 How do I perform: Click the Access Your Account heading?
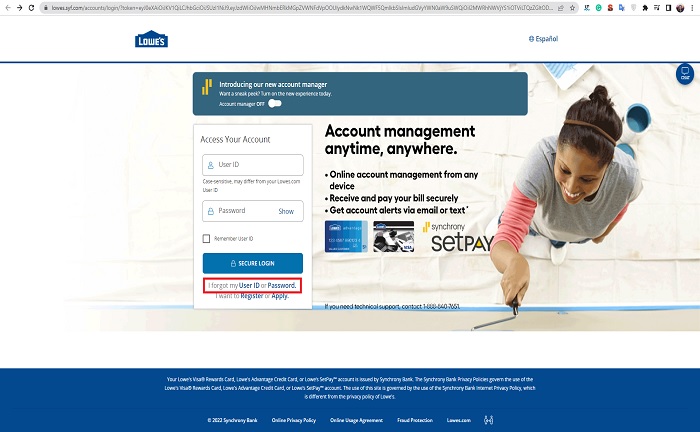coord(235,140)
